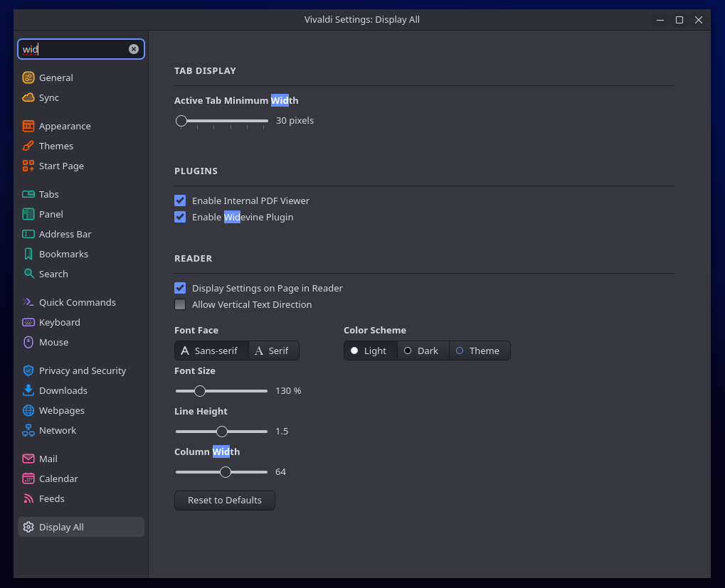This screenshot has height=588, width=725.
Task: Select the Light color scheme
Action: (x=371, y=351)
